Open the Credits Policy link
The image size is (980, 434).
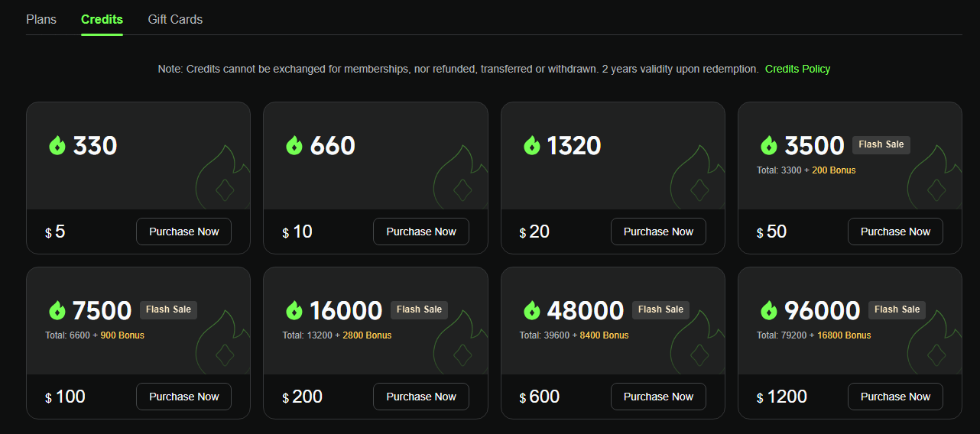pos(797,69)
